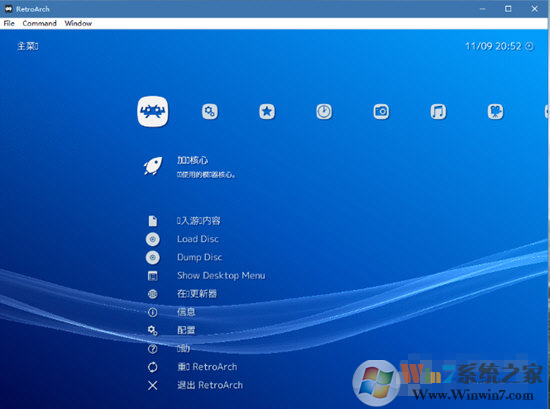Open the Video camcorder tab icon
Image resolution: width=550 pixels, height=409 pixels.
[x=495, y=112]
